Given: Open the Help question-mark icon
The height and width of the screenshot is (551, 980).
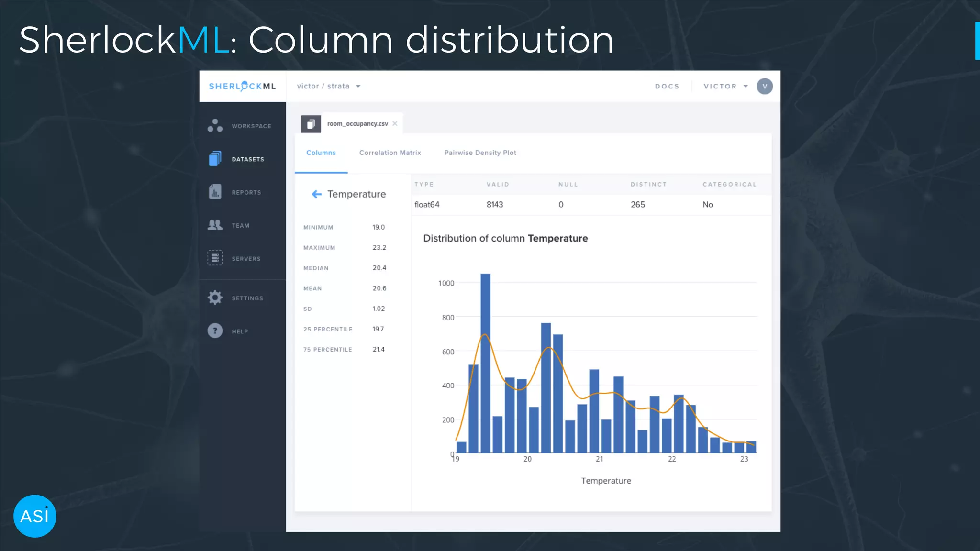Looking at the screenshot, I should [215, 331].
